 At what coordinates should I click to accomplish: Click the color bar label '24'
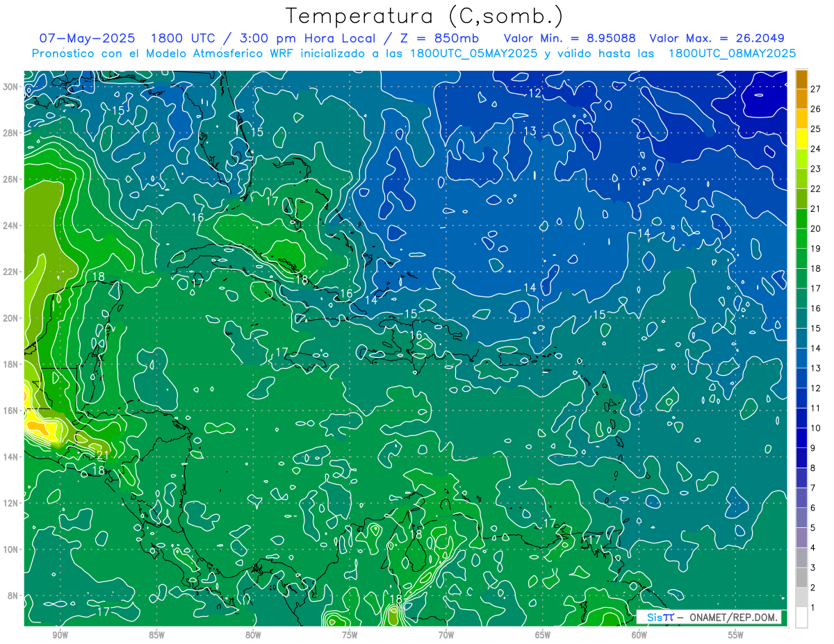pyautogui.click(x=817, y=149)
